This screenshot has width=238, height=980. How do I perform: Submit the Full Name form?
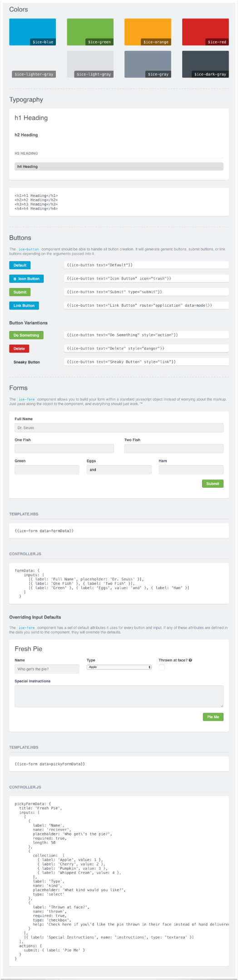[213, 484]
